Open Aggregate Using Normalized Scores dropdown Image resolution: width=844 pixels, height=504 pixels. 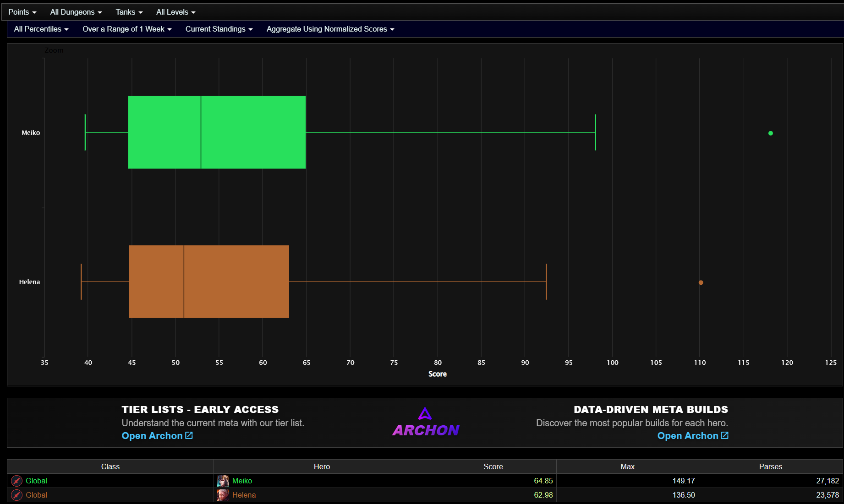point(330,29)
